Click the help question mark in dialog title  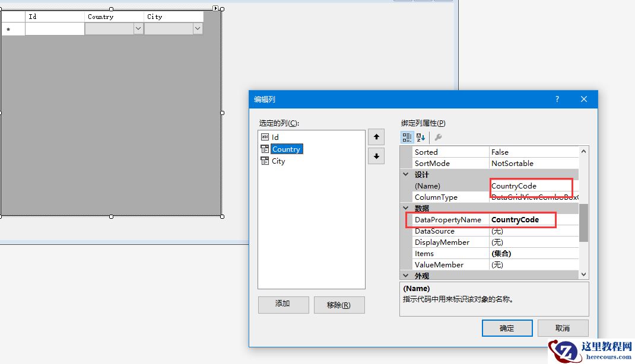(557, 99)
